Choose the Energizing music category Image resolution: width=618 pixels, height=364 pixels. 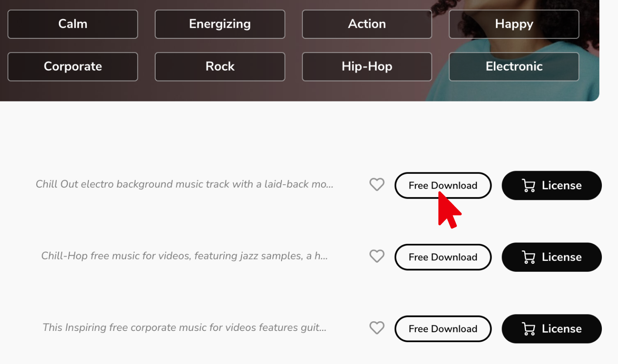[220, 24]
